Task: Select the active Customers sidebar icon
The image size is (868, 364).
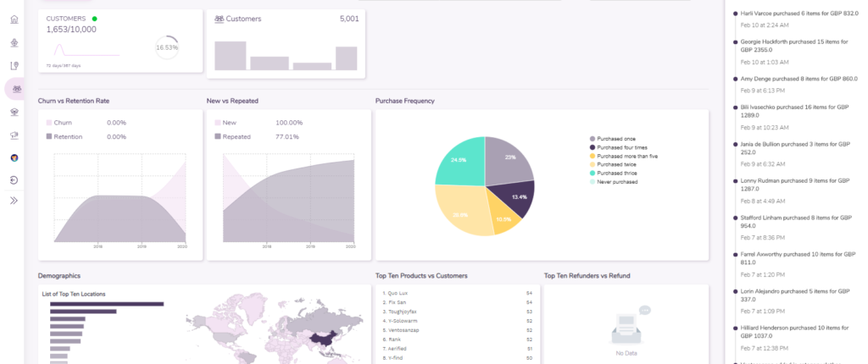Action: pyautogui.click(x=14, y=88)
